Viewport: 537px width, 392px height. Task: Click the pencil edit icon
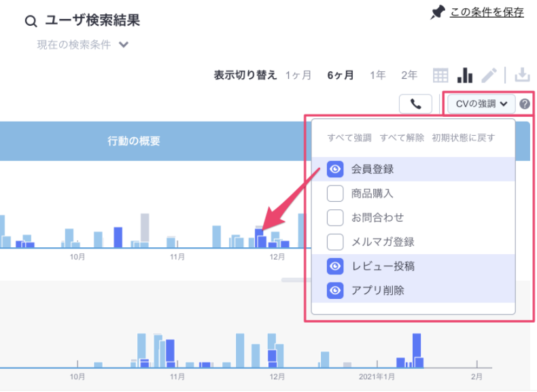click(x=489, y=75)
